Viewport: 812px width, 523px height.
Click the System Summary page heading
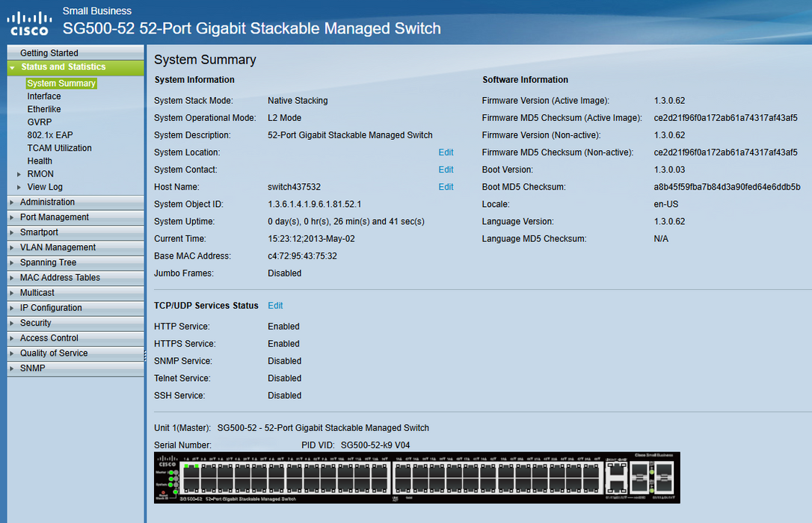pos(205,60)
